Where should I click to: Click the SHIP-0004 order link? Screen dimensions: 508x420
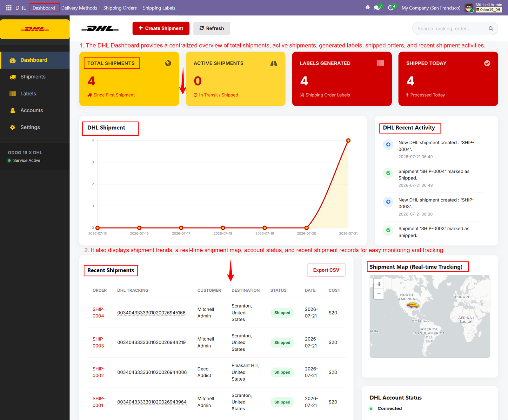(x=98, y=313)
